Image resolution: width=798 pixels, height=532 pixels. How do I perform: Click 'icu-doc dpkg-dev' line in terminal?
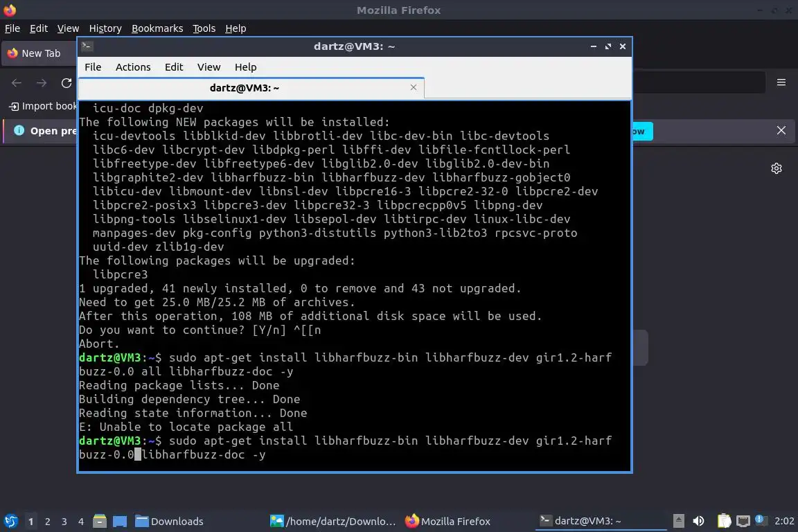148,109
